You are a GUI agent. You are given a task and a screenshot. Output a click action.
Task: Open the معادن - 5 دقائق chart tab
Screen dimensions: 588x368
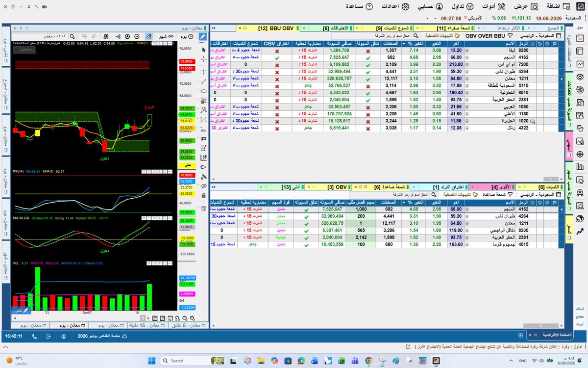(x=188, y=325)
